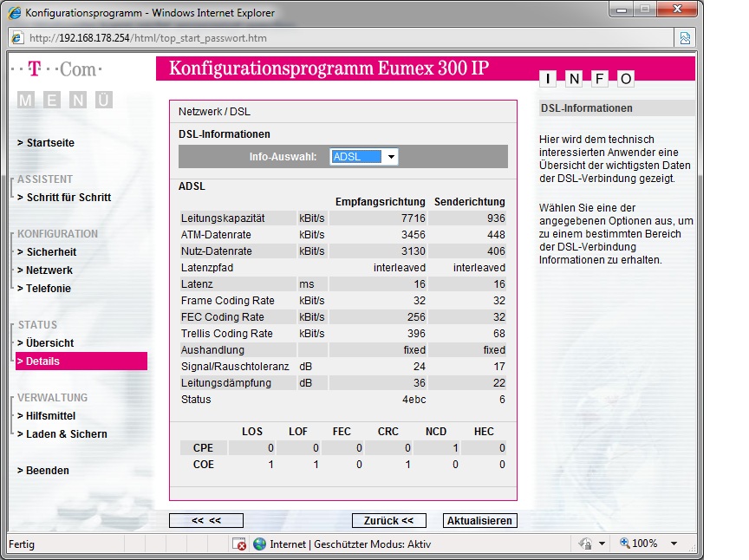Click the Latenzpfad row label
Viewport: 749px width, 560px height.
point(207,268)
